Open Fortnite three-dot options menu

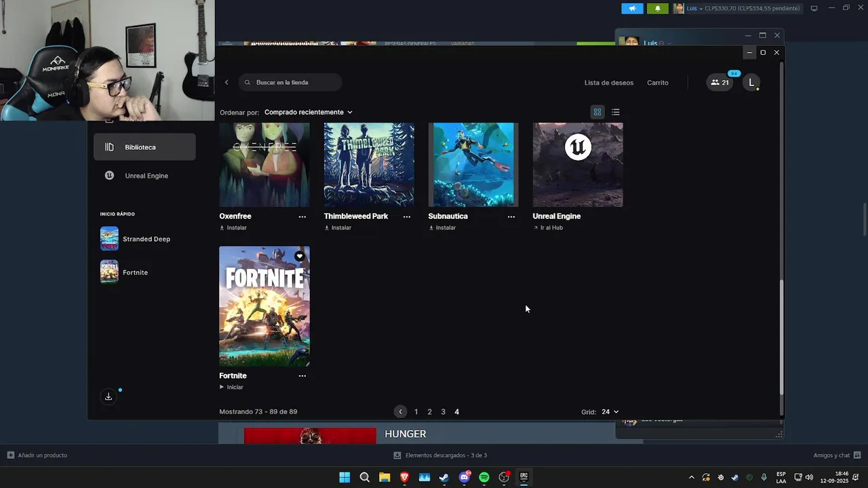point(302,376)
